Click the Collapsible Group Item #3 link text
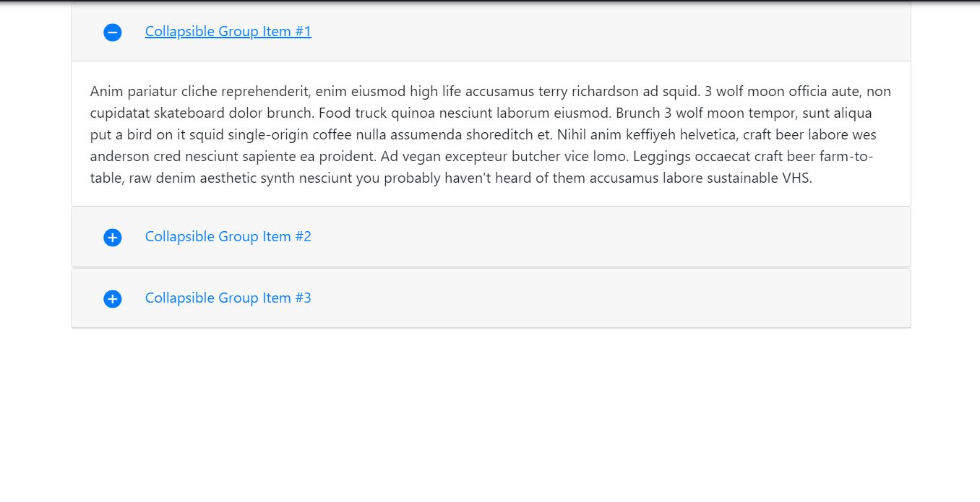The height and width of the screenshot is (502, 980). [x=228, y=298]
